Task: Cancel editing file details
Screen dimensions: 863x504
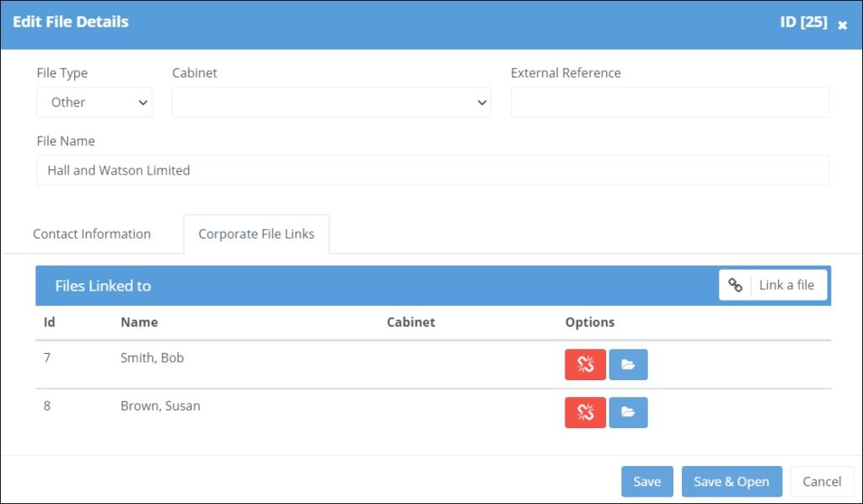Action: (822, 481)
